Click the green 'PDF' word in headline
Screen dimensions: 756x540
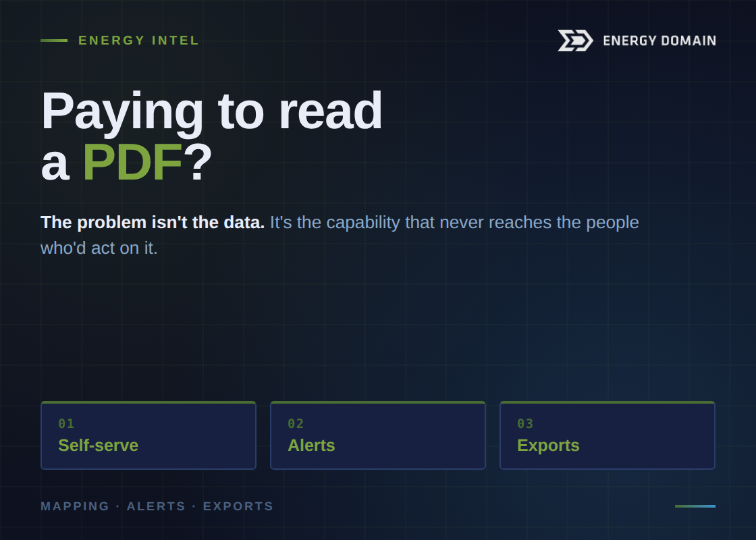tap(132, 163)
